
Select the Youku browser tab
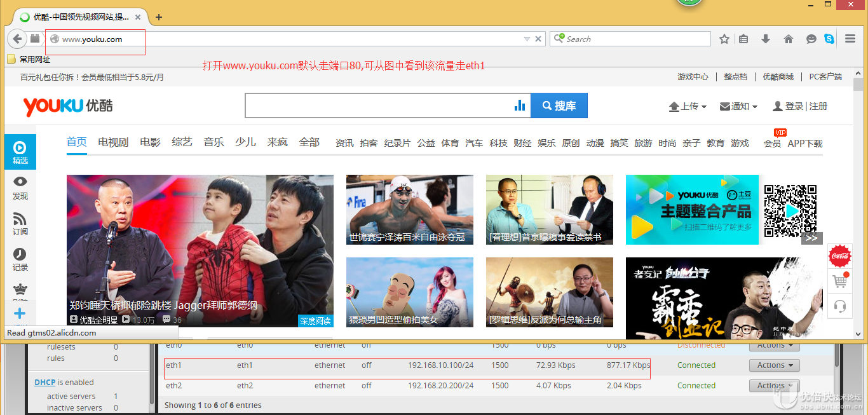pyautogui.click(x=79, y=17)
